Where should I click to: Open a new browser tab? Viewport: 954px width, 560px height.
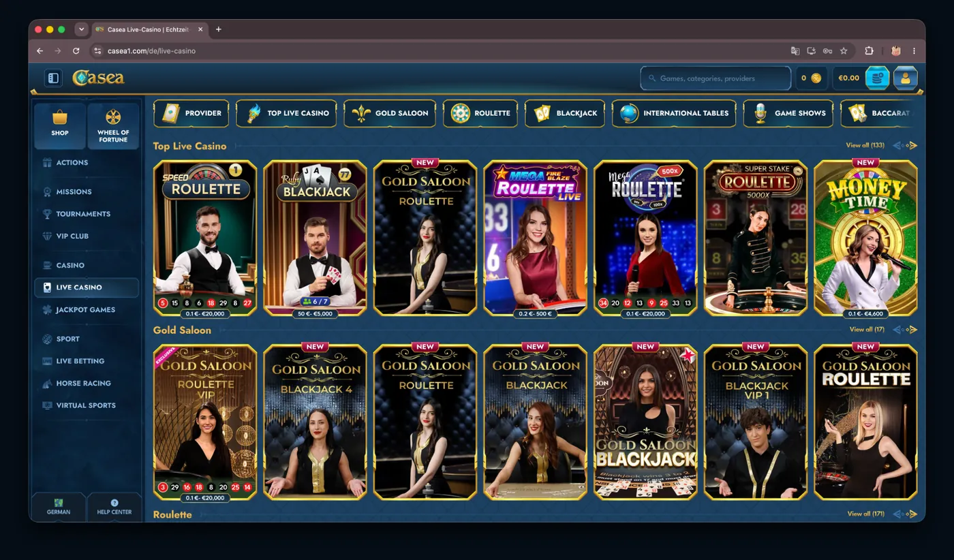tap(219, 29)
